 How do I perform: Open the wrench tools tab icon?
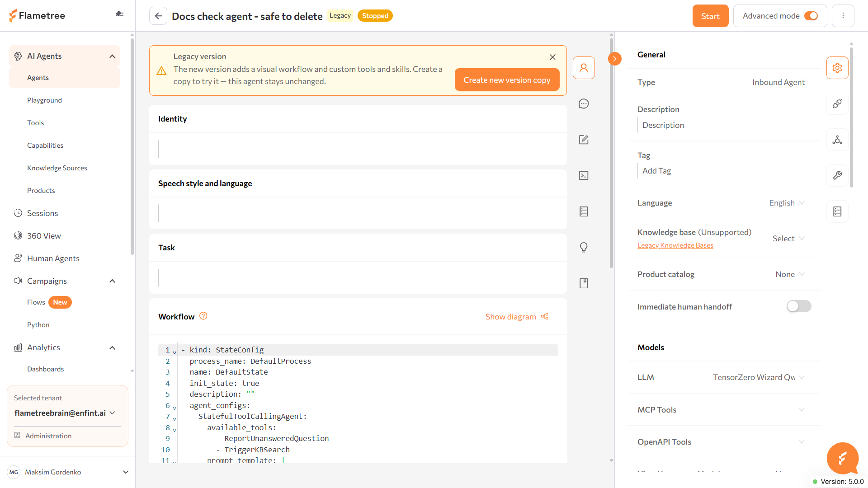pyautogui.click(x=837, y=175)
